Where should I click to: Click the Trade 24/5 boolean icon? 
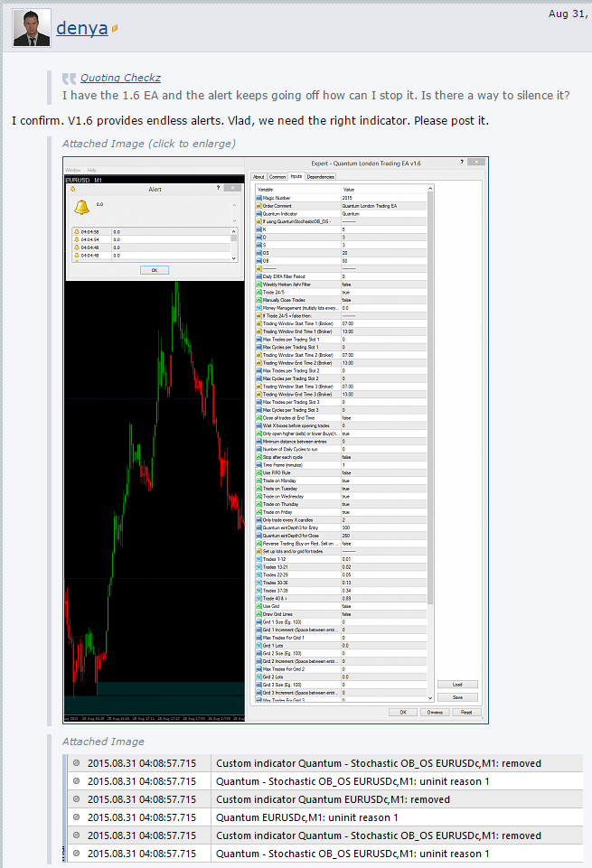[x=258, y=293]
